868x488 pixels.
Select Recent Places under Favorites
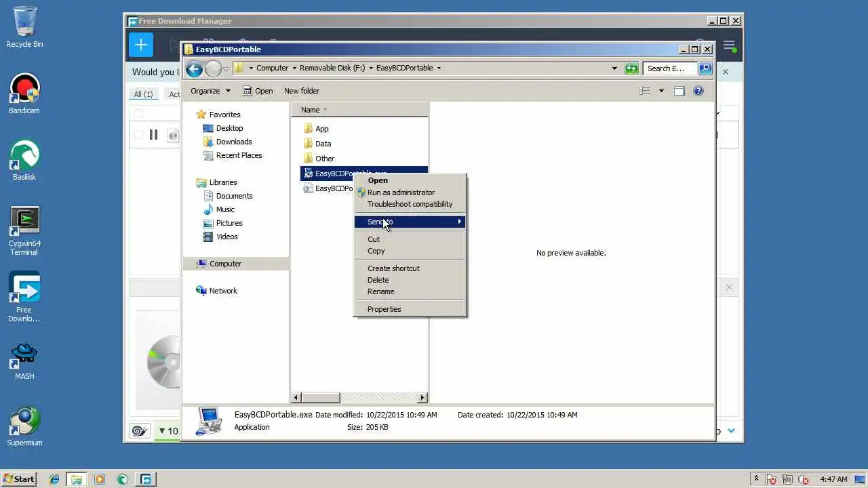(233, 155)
